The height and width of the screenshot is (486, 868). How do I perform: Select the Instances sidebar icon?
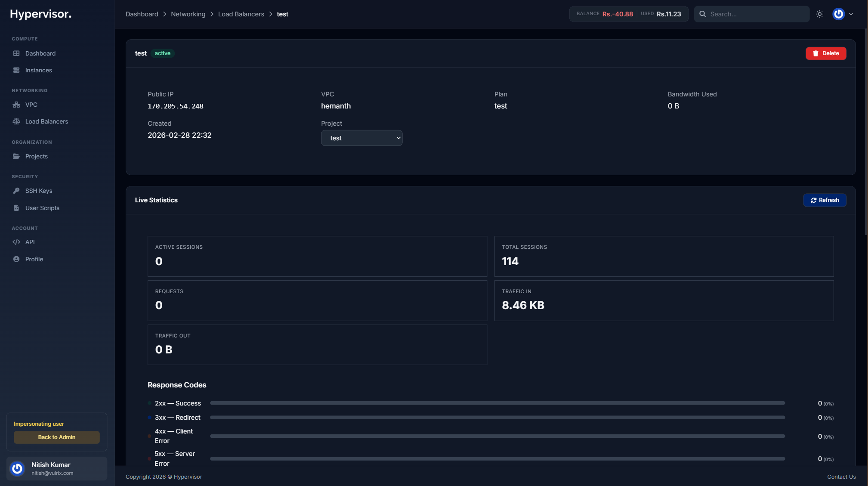pos(16,70)
